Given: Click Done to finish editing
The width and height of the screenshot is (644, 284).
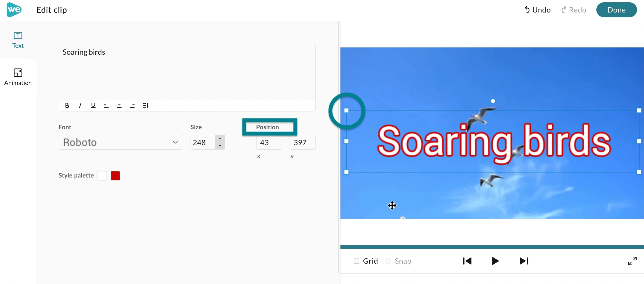Looking at the screenshot, I should [x=616, y=10].
